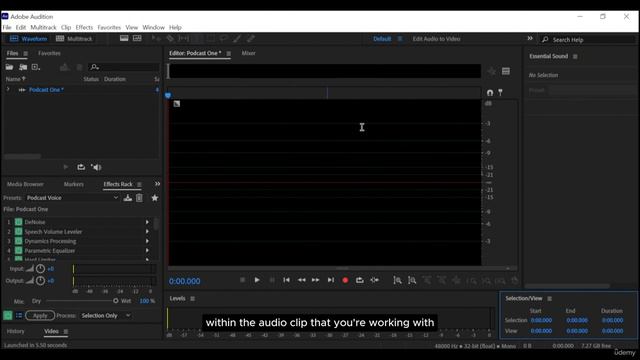Viewport: 640px width, 360px height.
Task: Open the File menu
Action: click(7, 27)
